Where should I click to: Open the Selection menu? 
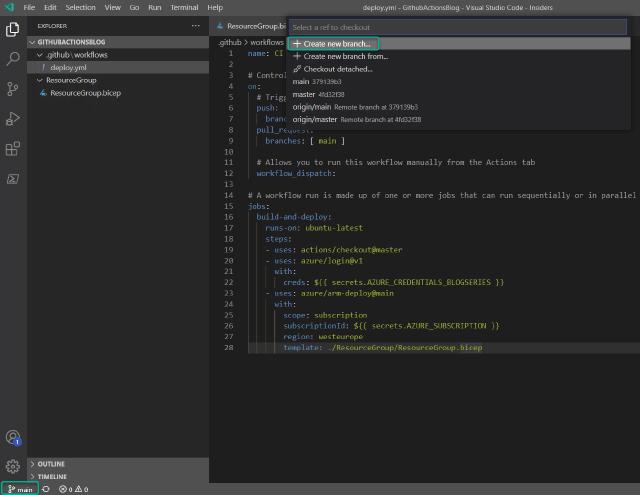pos(80,7)
